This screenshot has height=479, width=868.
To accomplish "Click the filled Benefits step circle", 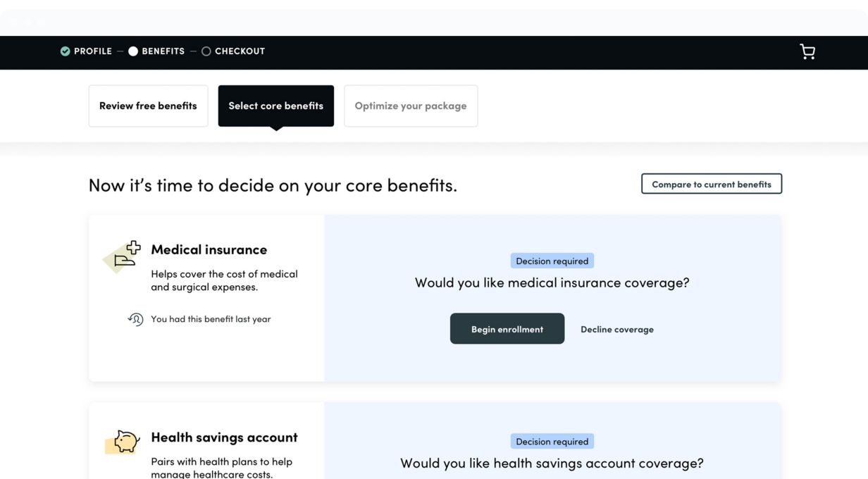I will pyautogui.click(x=133, y=51).
